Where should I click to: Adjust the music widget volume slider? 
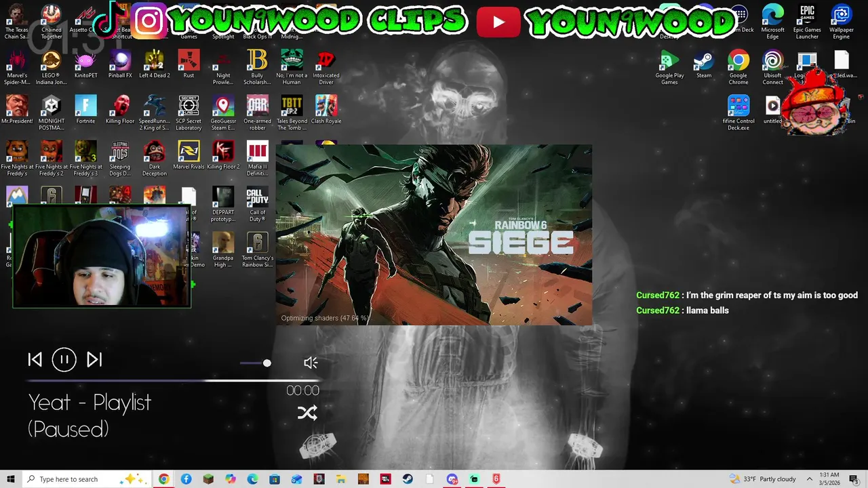[x=256, y=363]
